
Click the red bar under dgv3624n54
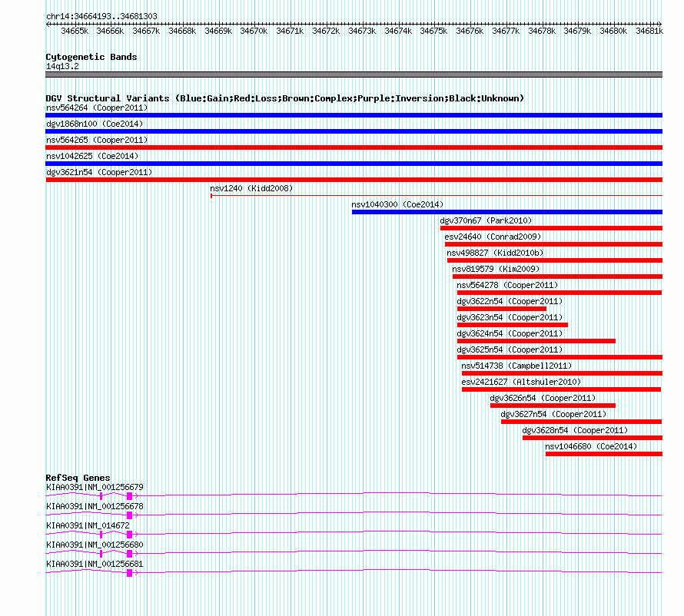(x=536, y=341)
